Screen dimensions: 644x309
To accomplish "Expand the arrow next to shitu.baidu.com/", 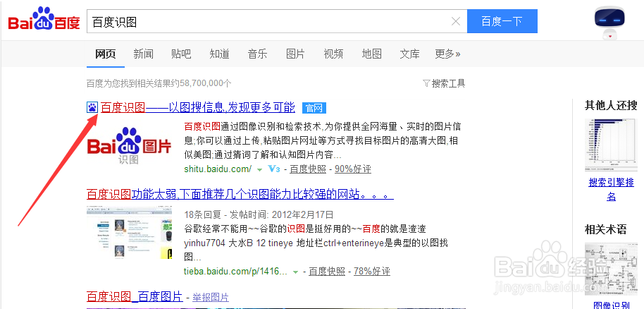I will pyautogui.click(x=259, y=169).
